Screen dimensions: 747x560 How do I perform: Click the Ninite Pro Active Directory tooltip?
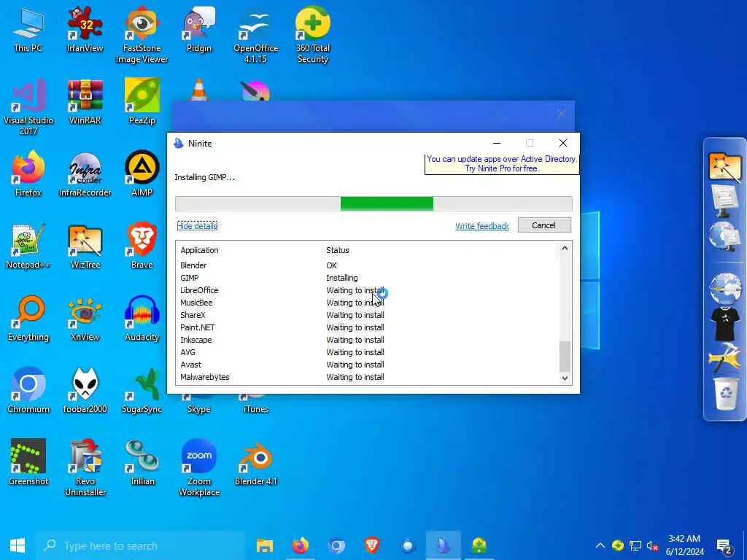[501, 164]
